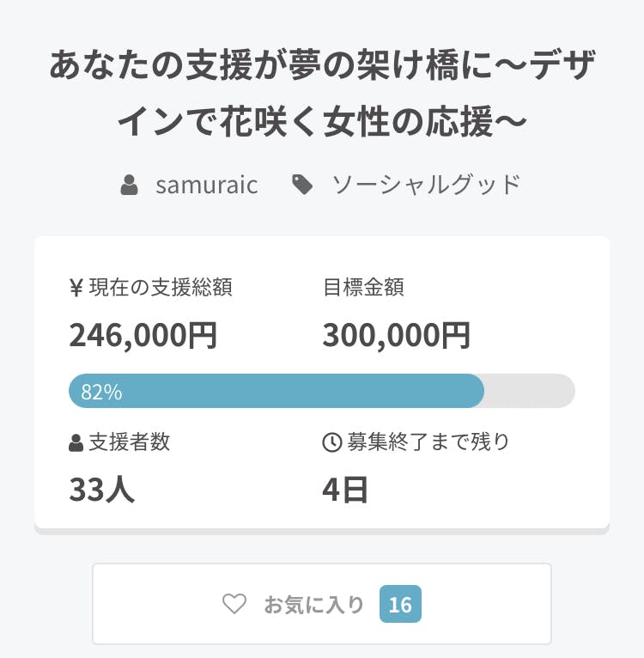The image size is (644, 658).
Task: Click the supporter person icon beside 支援者数
Action: tap(76, 443)
